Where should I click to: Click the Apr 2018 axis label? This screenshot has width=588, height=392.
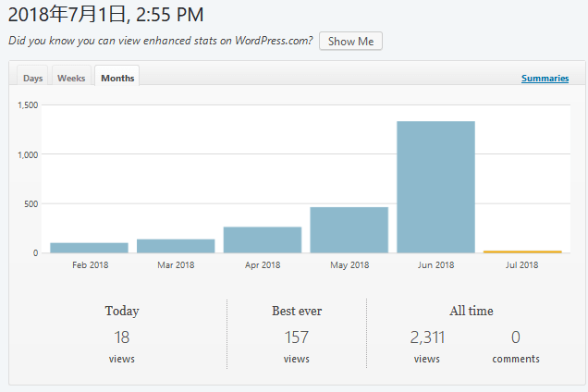tap(263, 265)
